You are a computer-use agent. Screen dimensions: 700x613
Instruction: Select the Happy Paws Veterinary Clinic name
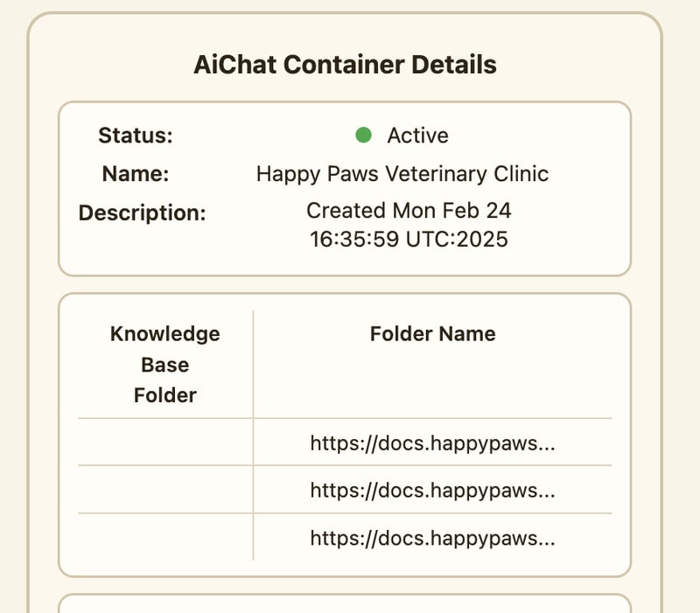point(402,174)
